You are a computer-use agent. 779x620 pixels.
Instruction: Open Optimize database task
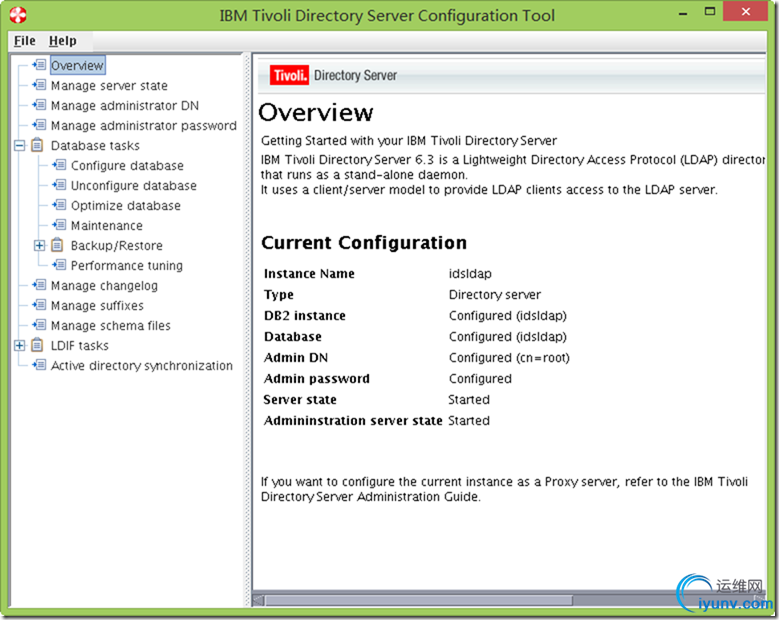pos(126,205)
